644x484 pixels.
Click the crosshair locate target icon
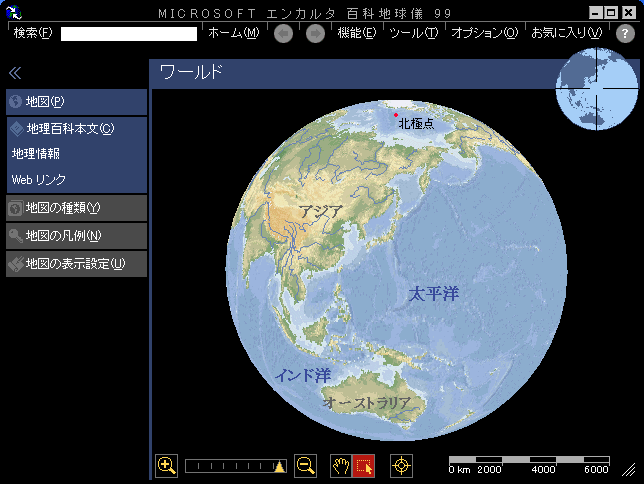[401, 466]
